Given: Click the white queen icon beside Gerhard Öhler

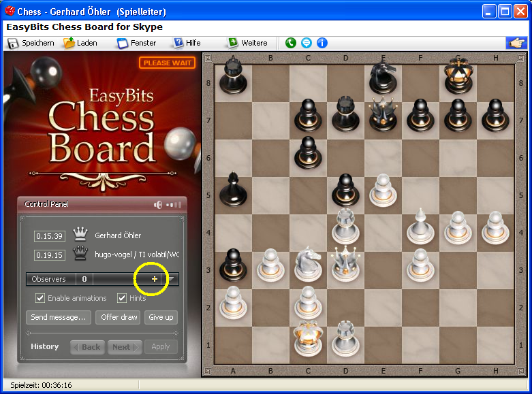Looking at the screenshot, I should pyautogui.click(x=80, y=234).
